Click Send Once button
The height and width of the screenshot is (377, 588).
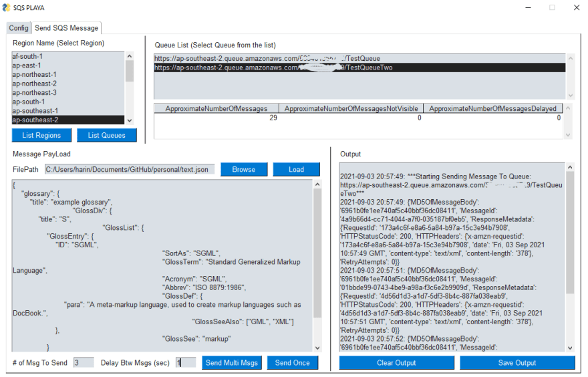(x=293, y=362)
